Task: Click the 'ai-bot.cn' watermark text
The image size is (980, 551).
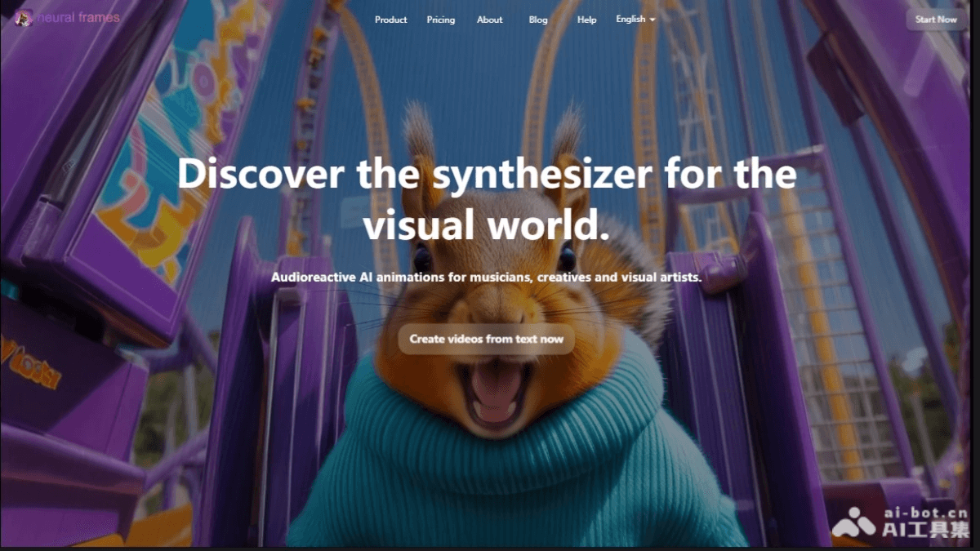Action: coord(926,513)
